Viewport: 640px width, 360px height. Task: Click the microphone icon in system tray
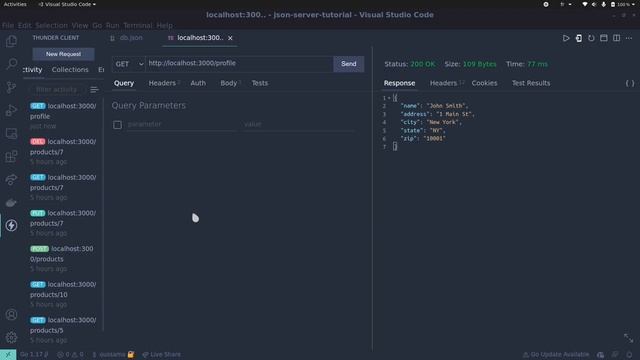coord(603,4)
